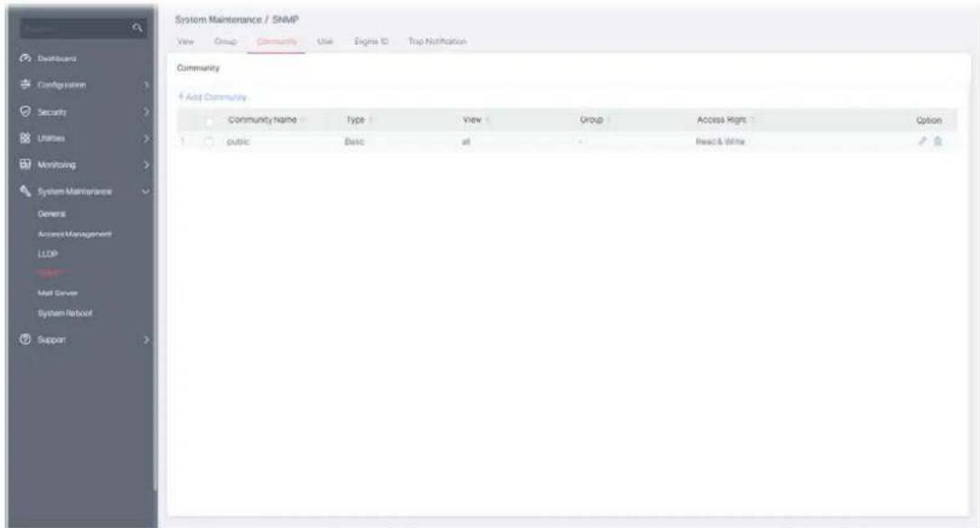Click the Dashboard gauge icon
This screenshot has height=528, width=980.
(x=25, y=58)
